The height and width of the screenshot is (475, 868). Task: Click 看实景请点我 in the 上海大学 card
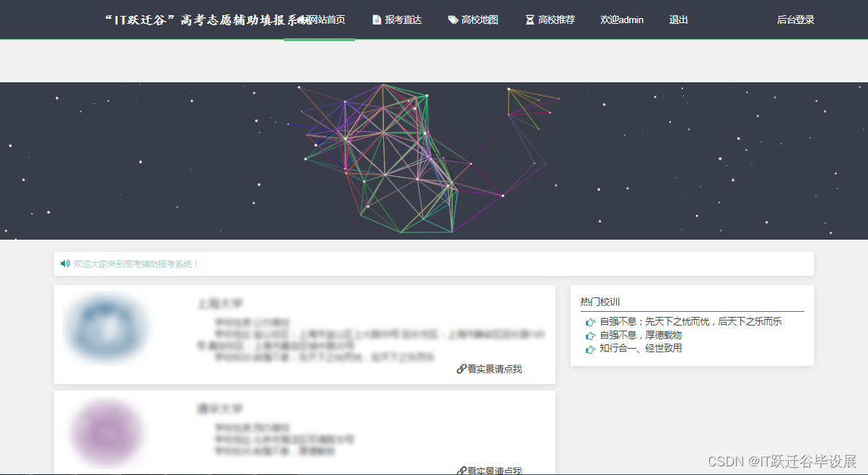tap(494, 369)
